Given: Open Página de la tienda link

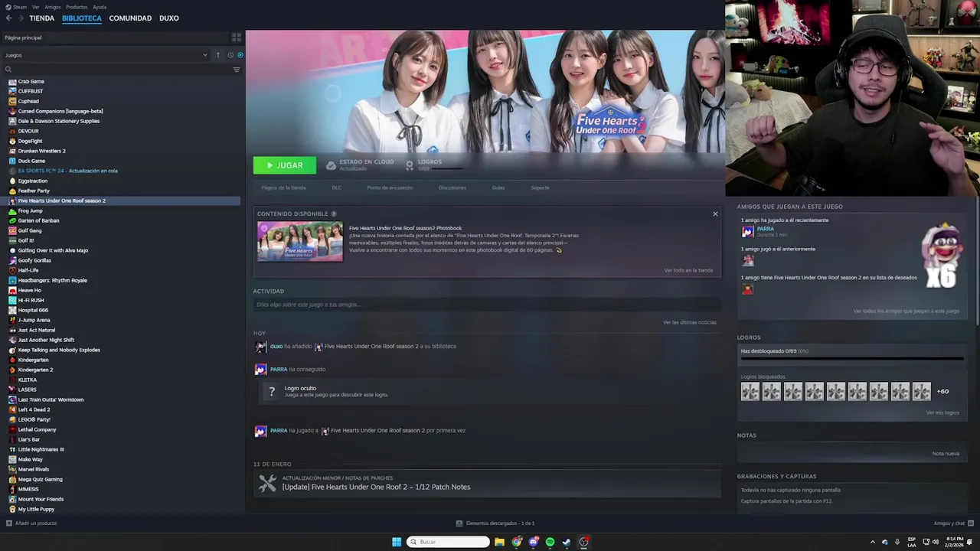Looking at the screenshot, I should pyautogui.click(x=283, y=187).
